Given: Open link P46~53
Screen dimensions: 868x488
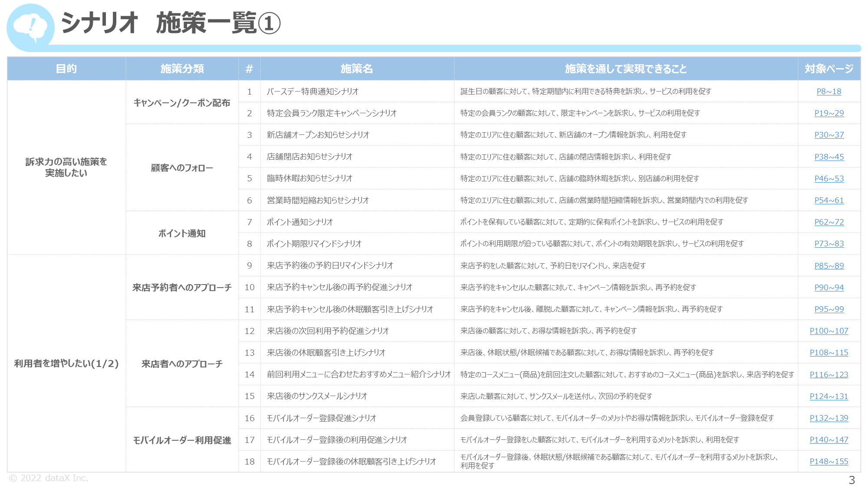Looking at the screenshot, I should pos(829,179).
